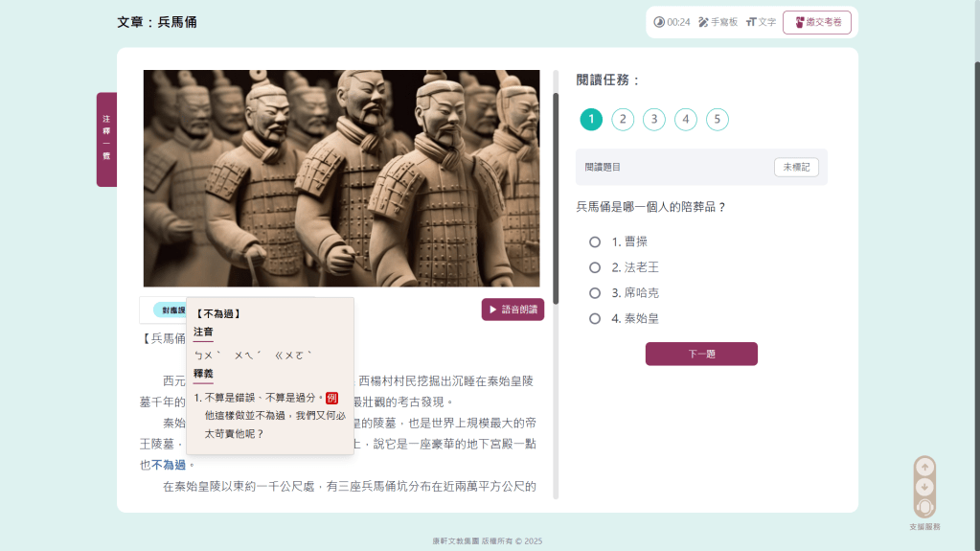This screenshot has height=551, width=980.
Task: Click the highlighted word 不為過 in article
Action: click(x=169, y=465)
